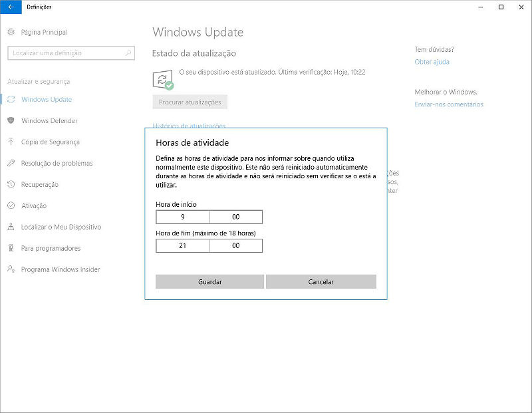
Task: Click the Melhorar o Windows. text
Action: (x=446, y=92)
